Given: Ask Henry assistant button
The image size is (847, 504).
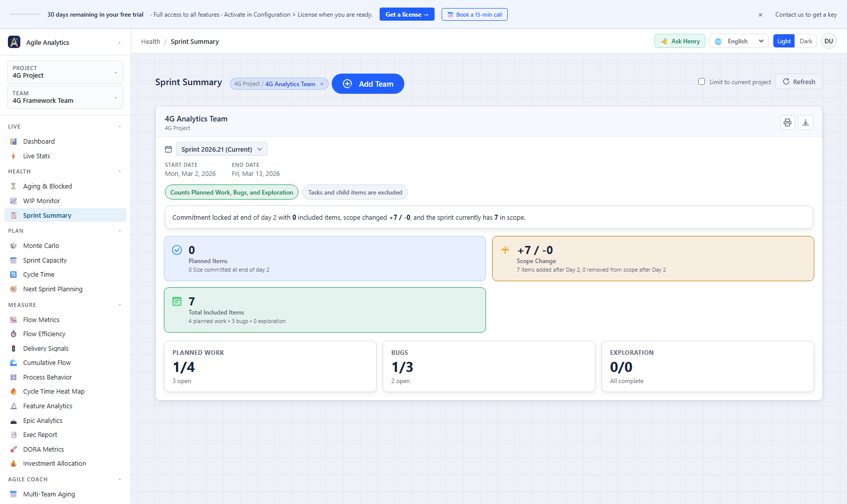Looking at the screenshot, I should 680,41.
